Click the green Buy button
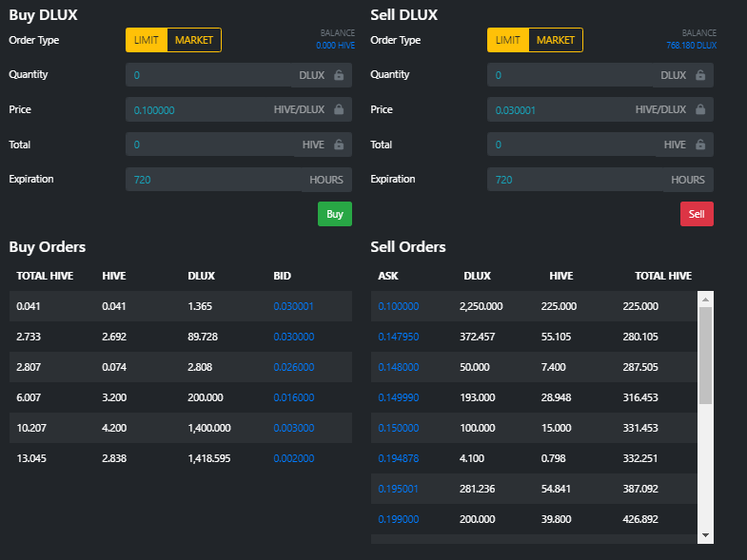 335,214
